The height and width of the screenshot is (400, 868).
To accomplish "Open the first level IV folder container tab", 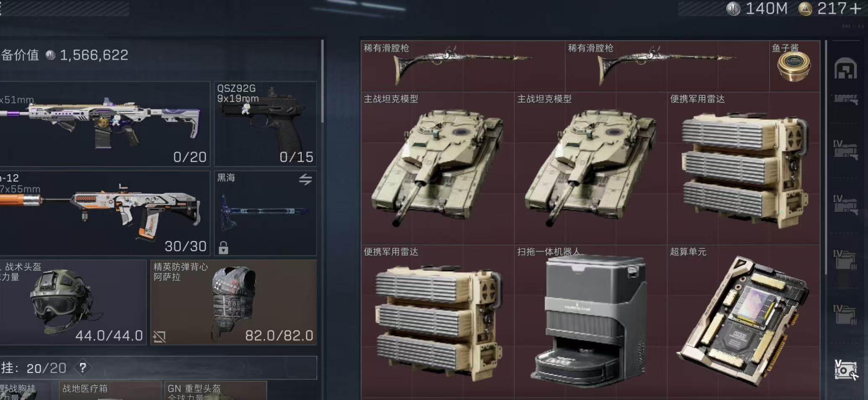I will coord(845,260).
